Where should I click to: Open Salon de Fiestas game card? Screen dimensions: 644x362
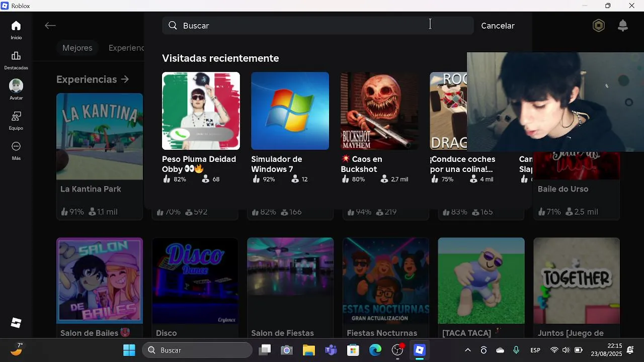click(290, 288)
